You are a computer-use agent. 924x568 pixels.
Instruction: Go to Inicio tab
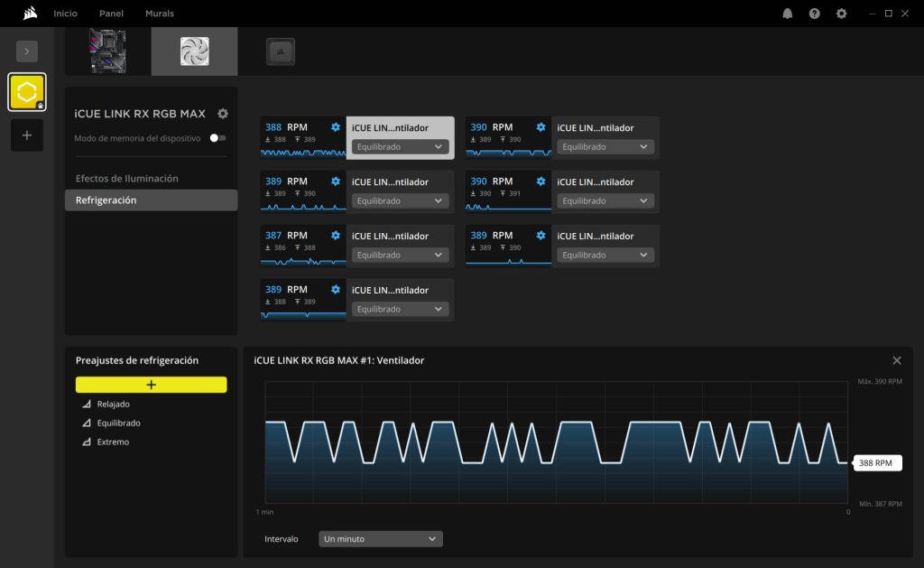(x=65, y=13)
